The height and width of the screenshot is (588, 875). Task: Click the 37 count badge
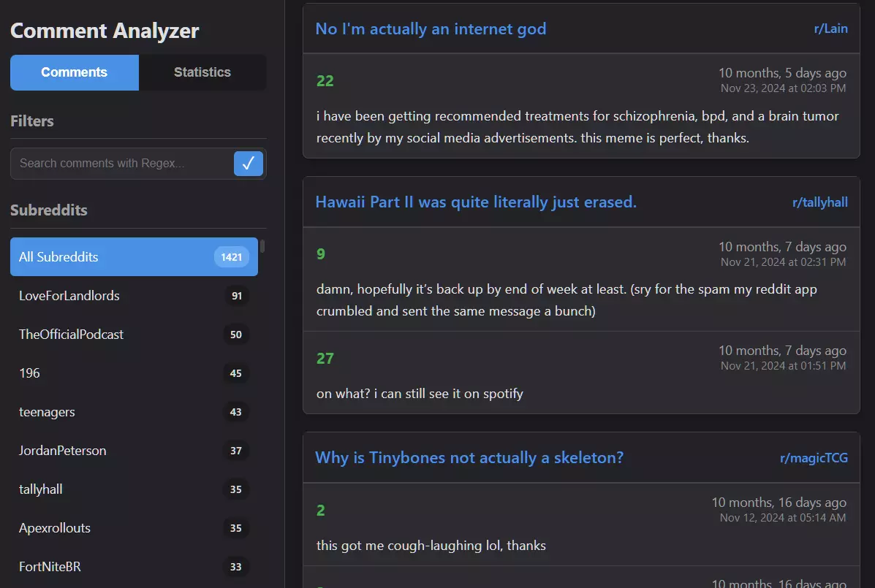click(236, 451)
